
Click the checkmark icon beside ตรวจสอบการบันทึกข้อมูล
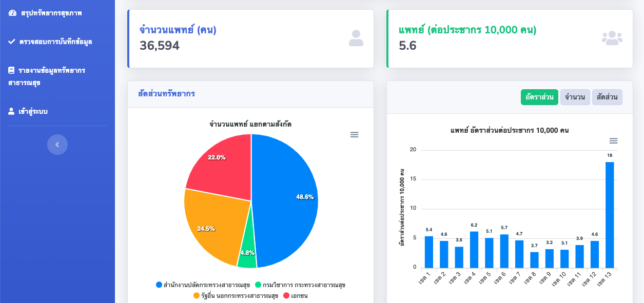point(12,42)
